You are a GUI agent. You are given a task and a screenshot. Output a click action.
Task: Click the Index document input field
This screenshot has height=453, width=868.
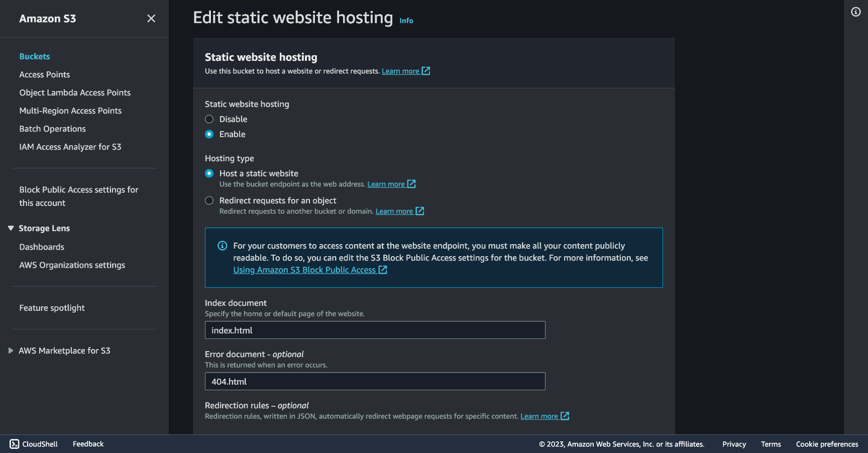[375, 330]
